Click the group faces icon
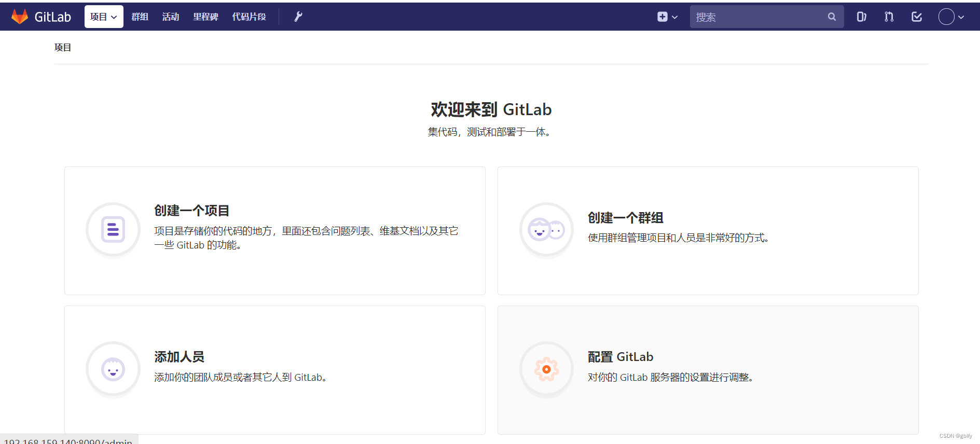 (546, 229)
